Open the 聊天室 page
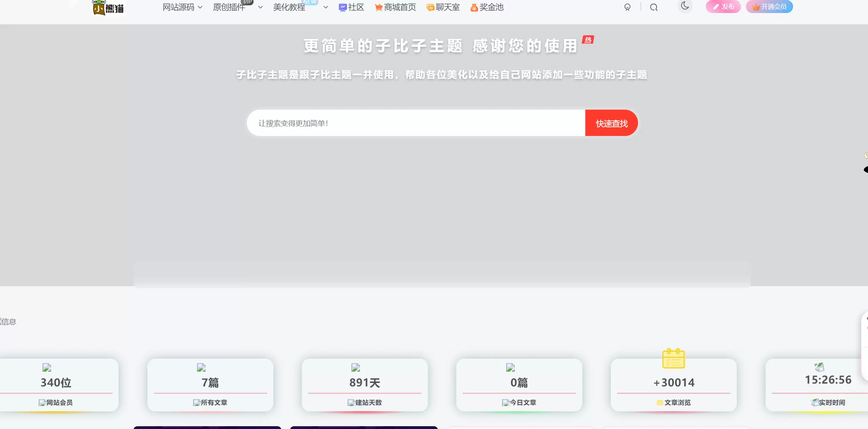Image resolution: width=868 pixels, height=429 pixels. click(448, 7)
